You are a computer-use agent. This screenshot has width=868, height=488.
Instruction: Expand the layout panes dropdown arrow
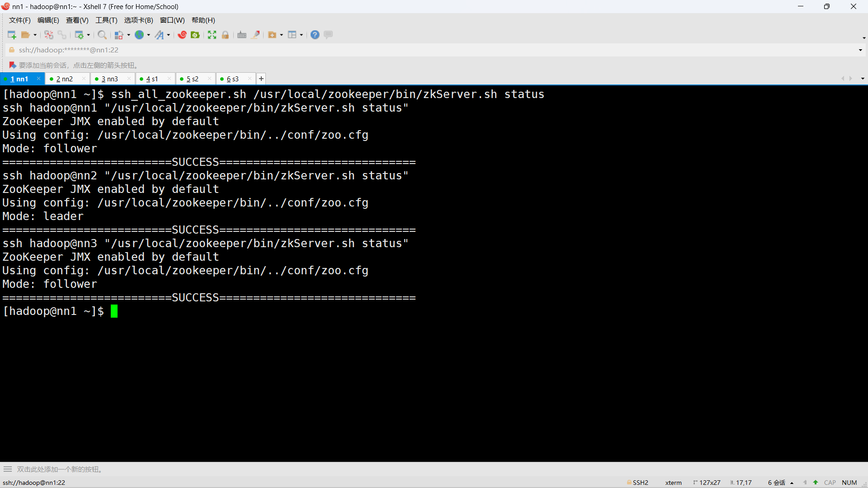click(x=301, y=35)
